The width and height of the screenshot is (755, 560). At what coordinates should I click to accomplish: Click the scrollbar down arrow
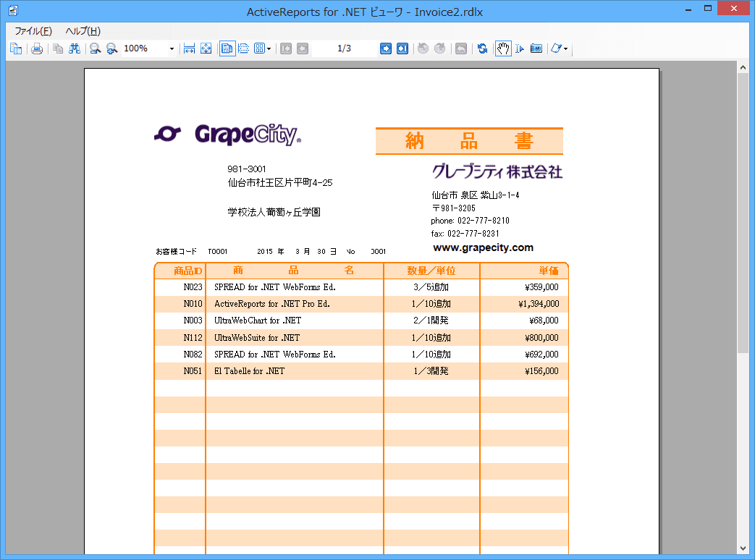pos(743,548)
